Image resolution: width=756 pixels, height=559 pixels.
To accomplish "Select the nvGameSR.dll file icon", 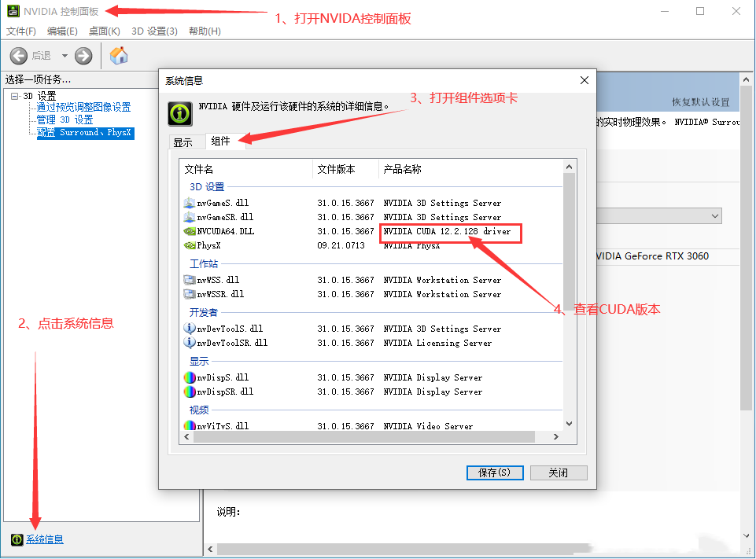I will pos(189,217).
